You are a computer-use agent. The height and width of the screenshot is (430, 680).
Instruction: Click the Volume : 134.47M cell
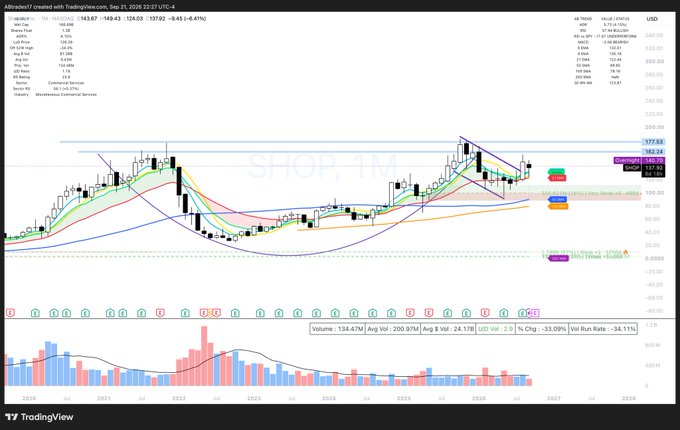tap(337, 329)
